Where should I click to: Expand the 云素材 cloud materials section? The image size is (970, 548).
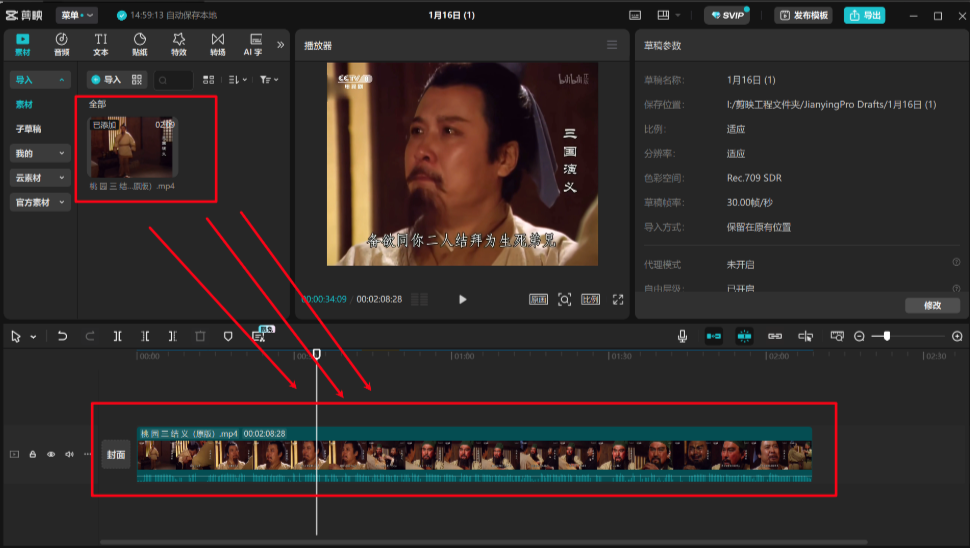click(40, 178)
